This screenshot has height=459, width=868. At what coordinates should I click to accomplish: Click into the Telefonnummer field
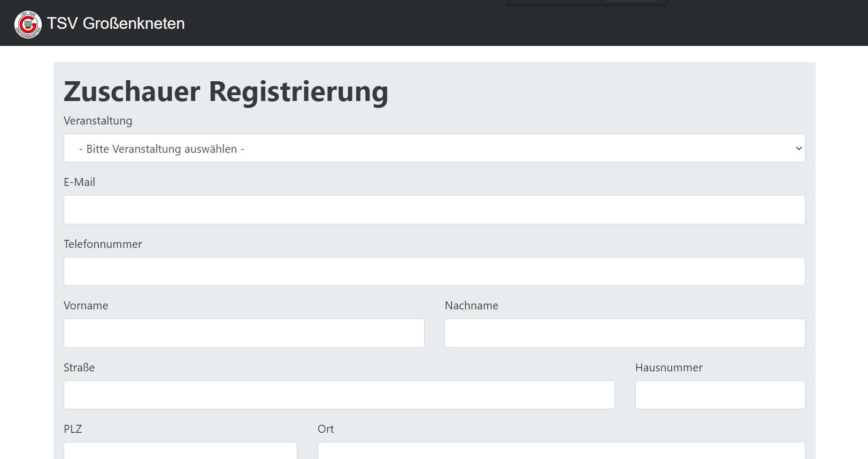coord(434,271)
